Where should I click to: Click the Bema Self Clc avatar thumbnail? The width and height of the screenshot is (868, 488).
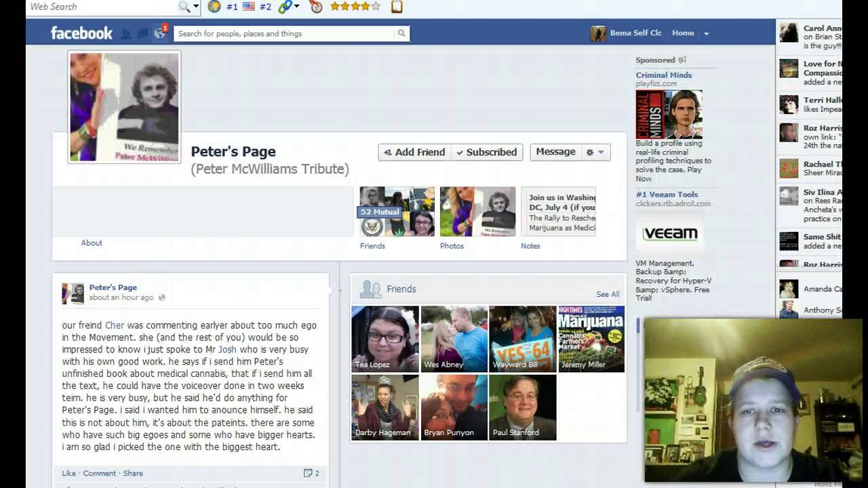598,33
